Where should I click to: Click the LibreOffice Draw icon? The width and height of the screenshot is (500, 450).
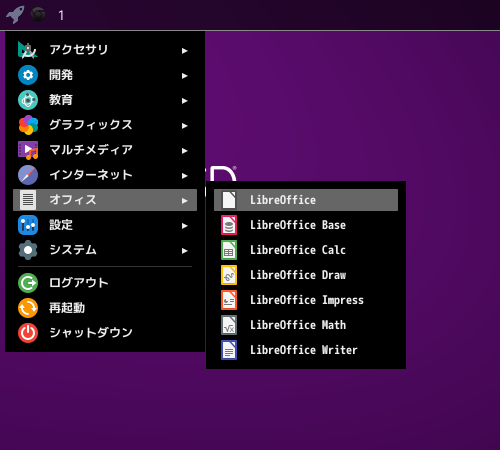point(229,275)
